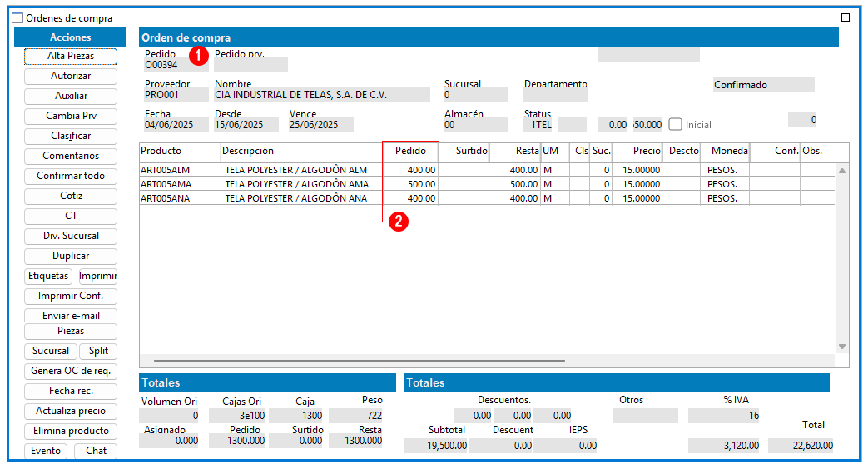Click the window maximize square icon

pos(846,17)
